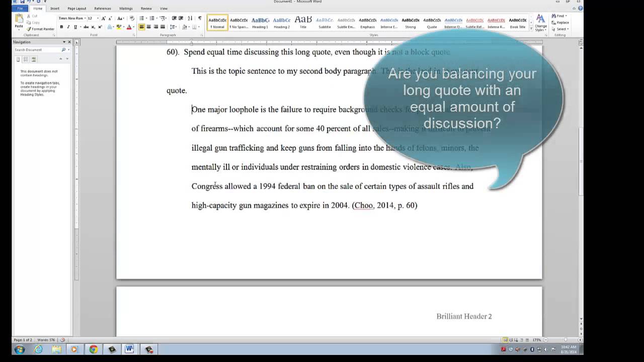The width and height of the screenshot is (644, 362).
Task: Click Increase Indent icon
Action: [x=181, y=18]
